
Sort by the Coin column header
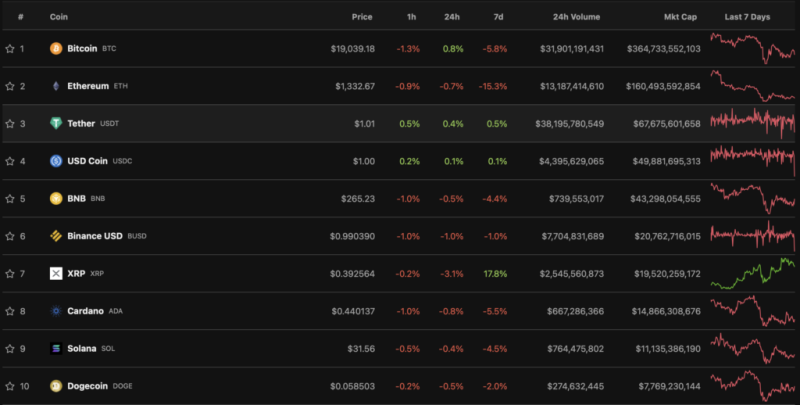[x=59, y=17]
